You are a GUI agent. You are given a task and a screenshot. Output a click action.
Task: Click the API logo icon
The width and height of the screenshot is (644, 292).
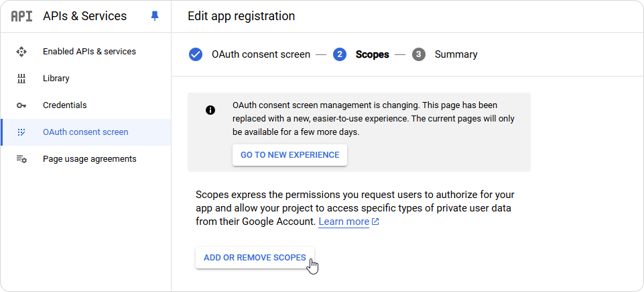[21, 17]
